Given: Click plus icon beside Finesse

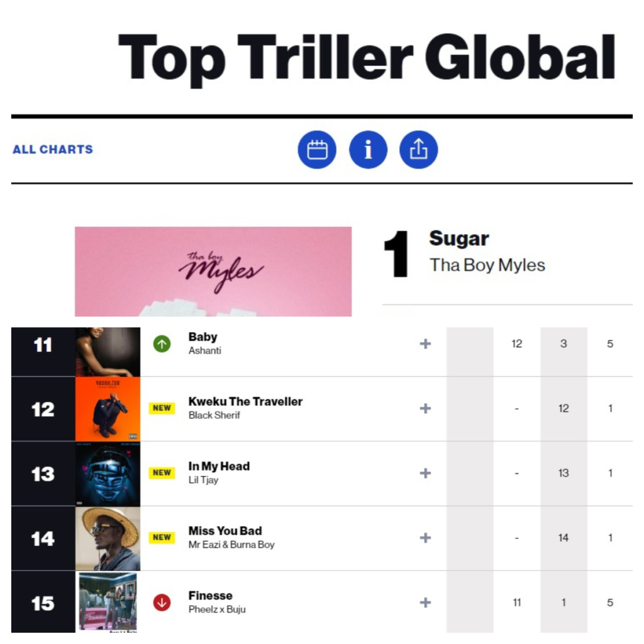Looking at the screenshot, I should [426, 602].
